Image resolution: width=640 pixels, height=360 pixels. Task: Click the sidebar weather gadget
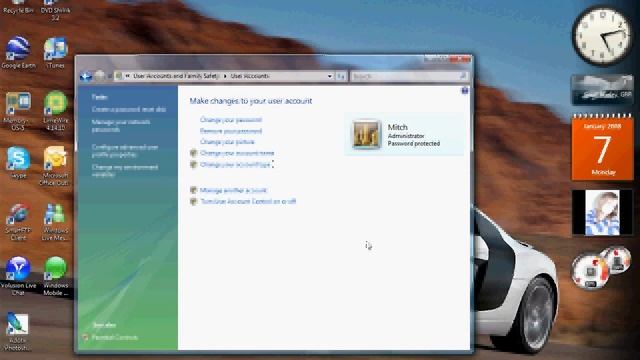coord(602,90)
